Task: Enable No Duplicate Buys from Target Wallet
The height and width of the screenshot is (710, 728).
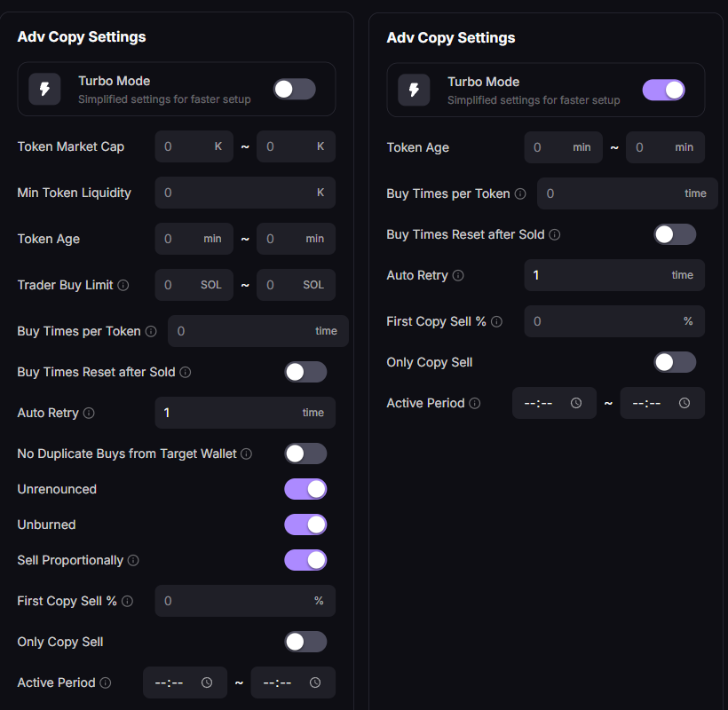Action: pos(305,454)
